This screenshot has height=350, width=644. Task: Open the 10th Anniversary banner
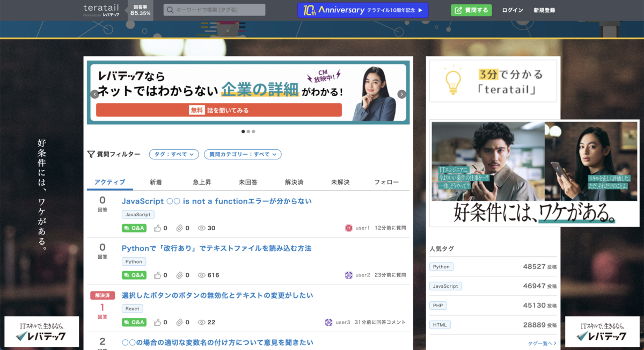pos(363,10)
